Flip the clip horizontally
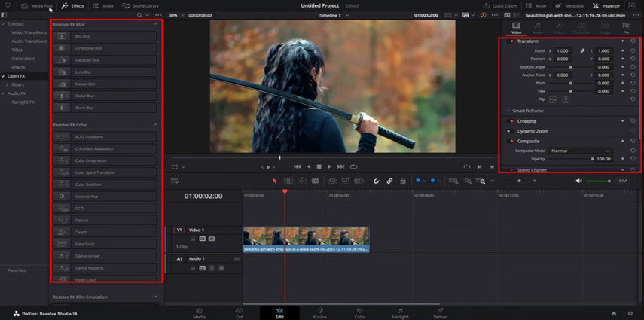The image size is (644, 320). [x=553, y=99]
